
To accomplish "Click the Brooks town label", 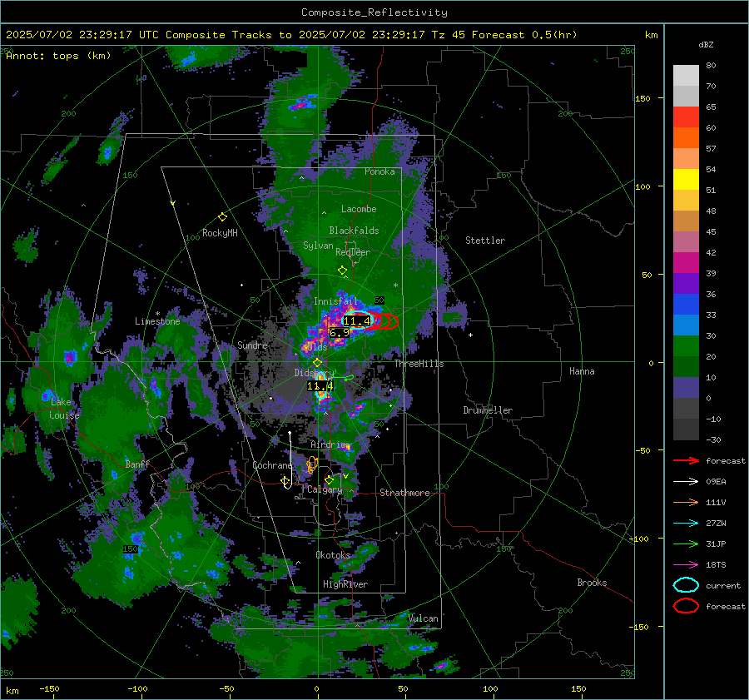I will click(x=592, y=583).
